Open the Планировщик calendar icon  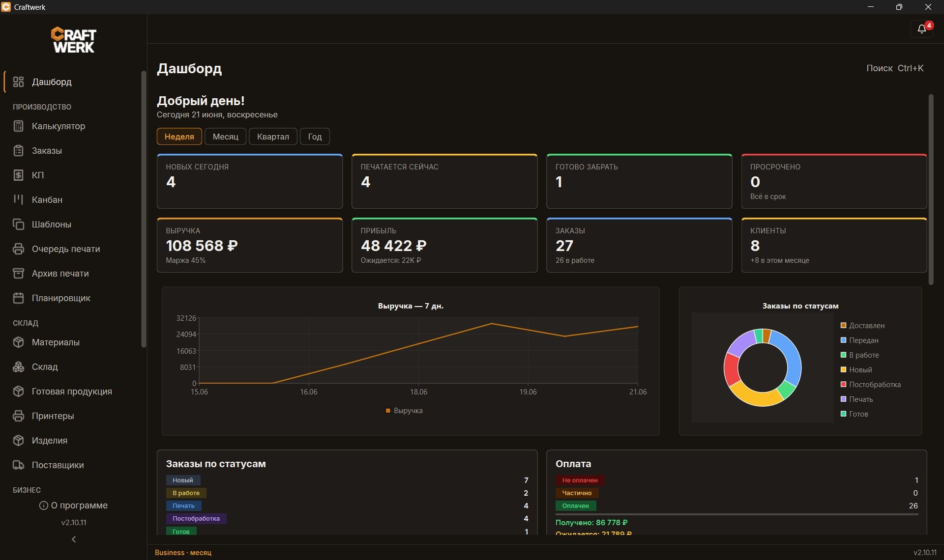18,298
